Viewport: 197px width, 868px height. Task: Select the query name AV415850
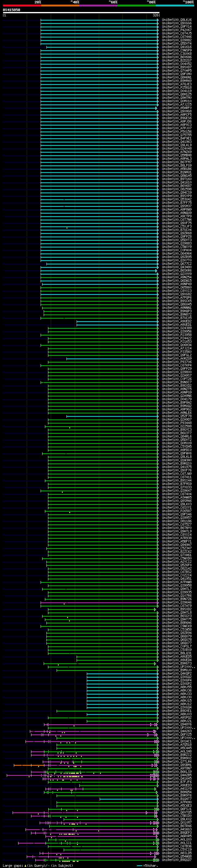point(11,10)
